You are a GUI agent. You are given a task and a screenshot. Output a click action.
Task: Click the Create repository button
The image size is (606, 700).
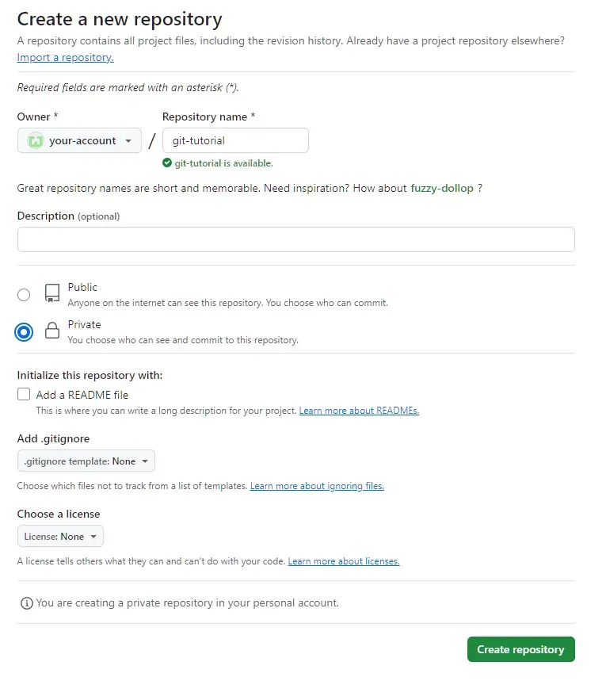[520, 649]
